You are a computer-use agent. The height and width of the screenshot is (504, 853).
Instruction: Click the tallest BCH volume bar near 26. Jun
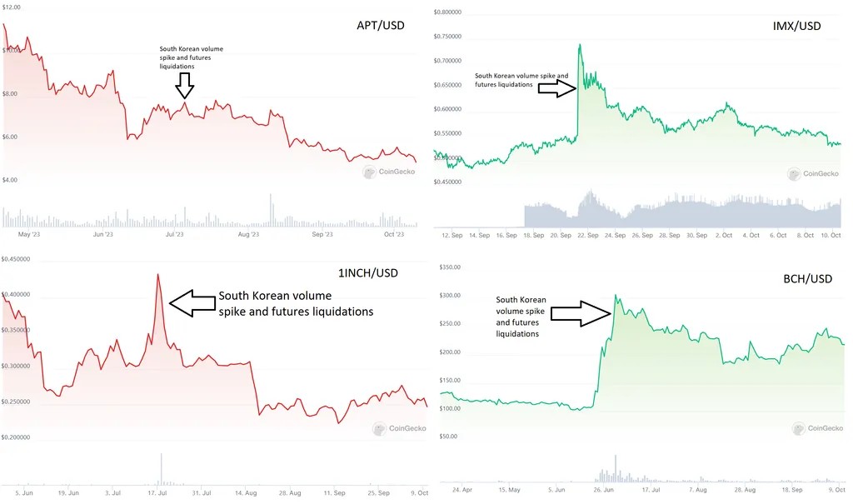tap(616, 469)
